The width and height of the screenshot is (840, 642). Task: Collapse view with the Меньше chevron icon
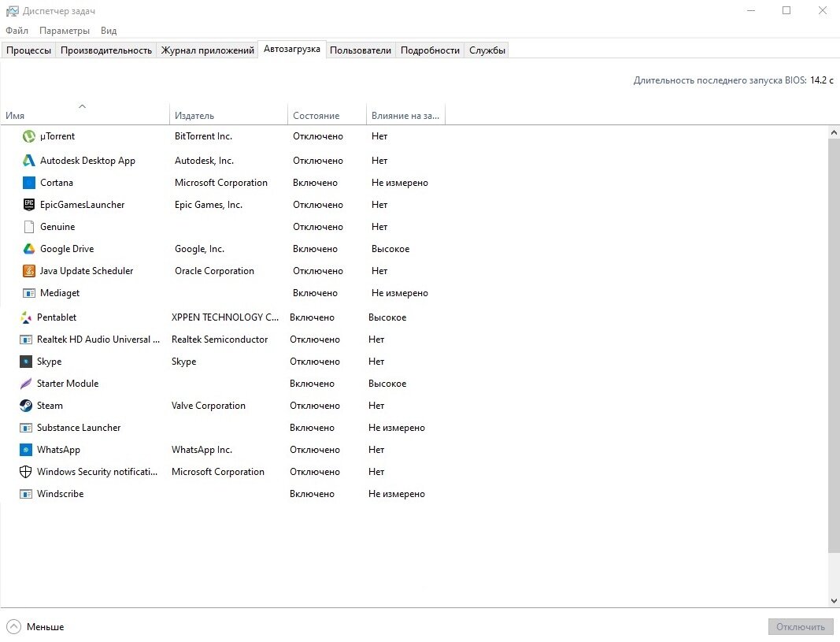[13, 626]
